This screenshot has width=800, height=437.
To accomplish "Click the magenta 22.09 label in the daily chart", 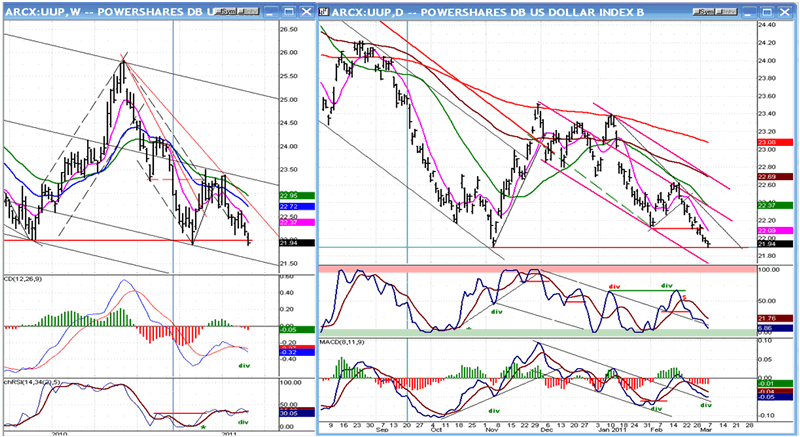I will coord(774,230).
